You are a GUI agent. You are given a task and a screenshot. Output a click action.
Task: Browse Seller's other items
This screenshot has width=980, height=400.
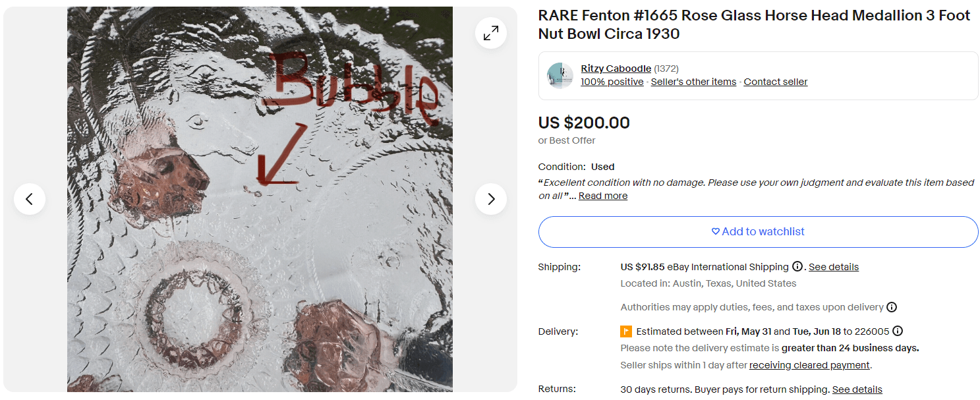coord(693,82)
